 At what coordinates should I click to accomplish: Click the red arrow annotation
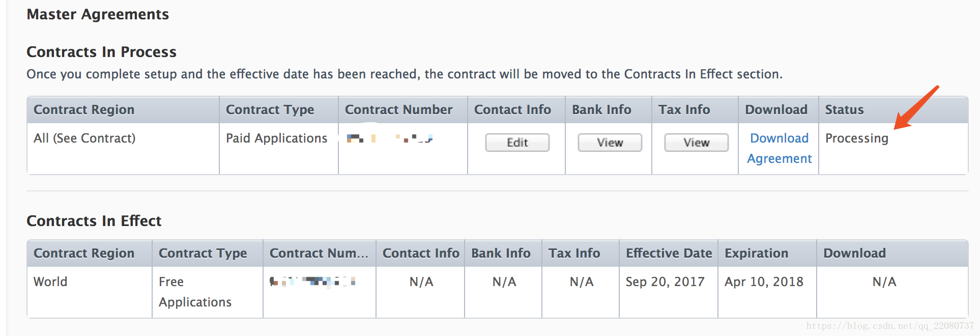click(x=916, y=107)
